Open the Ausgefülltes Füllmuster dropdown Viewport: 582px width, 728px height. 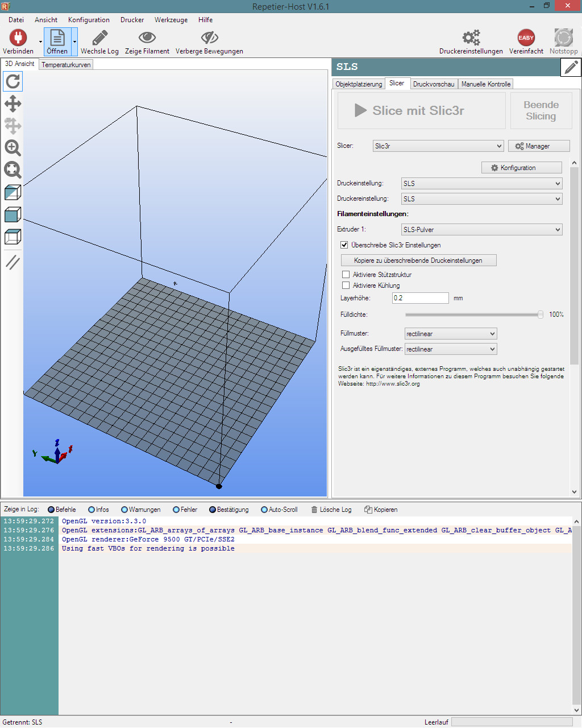(x=451, y=349)
